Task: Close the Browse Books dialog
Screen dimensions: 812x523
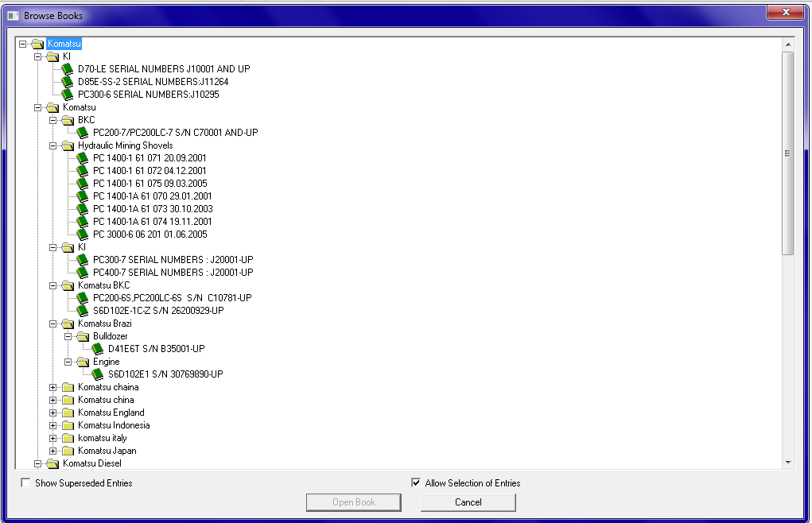Action: [x=786, y=11]
